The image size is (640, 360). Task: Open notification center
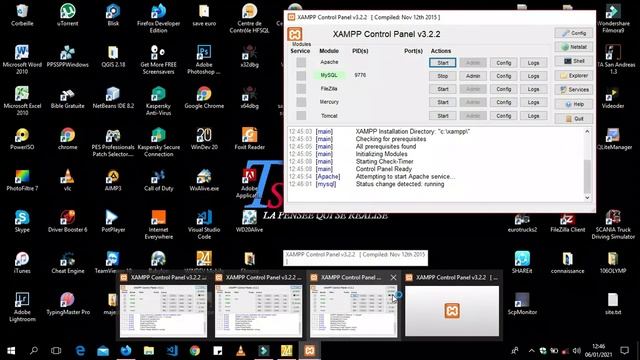(x=624, y=351)
